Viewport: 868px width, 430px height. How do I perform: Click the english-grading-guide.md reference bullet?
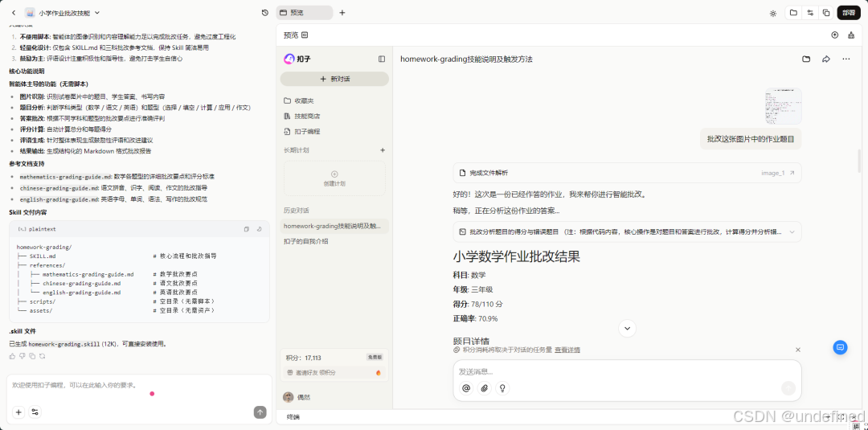(113, 199)
